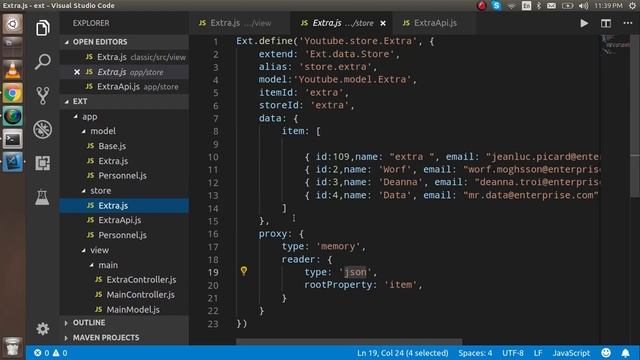Open Ubuntu dash search icon

point(13,24)
